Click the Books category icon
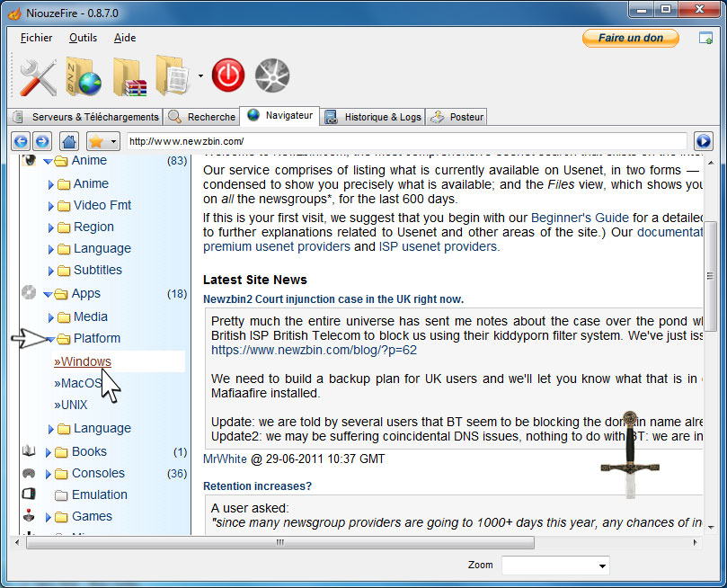Image resolution: width=727 pixels, height=588 pixels. pyautogui.click(x=29, y=450)
